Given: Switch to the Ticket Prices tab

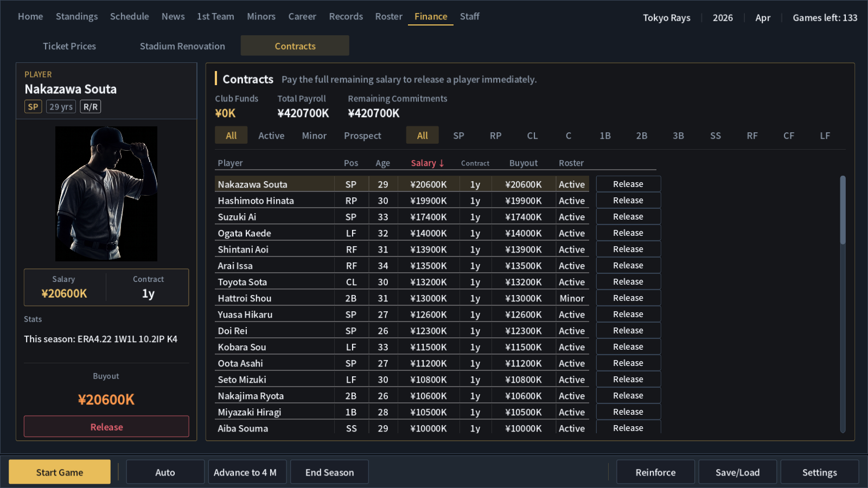Looking at the screenshot, I should (x=69, y=46).
